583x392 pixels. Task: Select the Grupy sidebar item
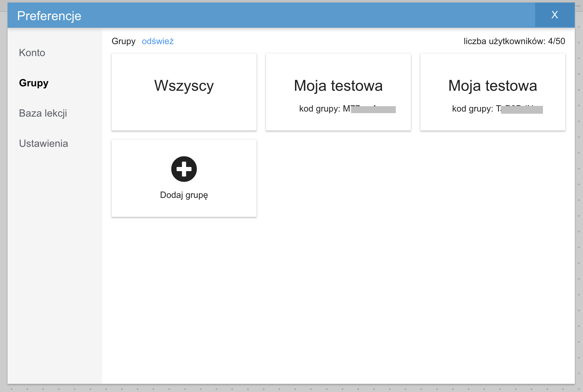coord(34,83)
